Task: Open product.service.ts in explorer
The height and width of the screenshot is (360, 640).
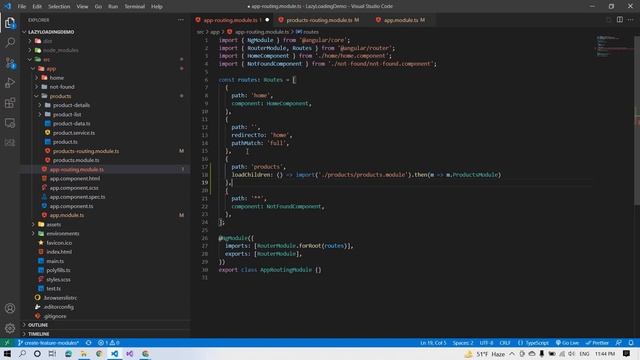Action: click(73, 133)
